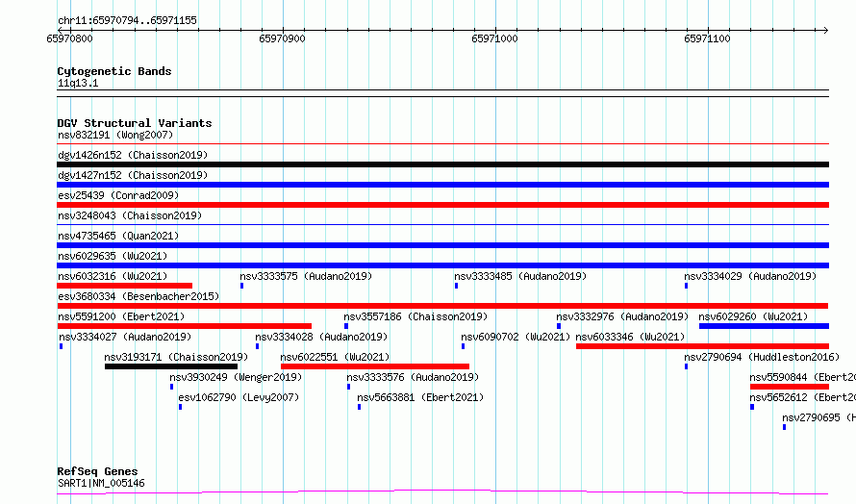Click the DGV Structural Variants track title
The height and width of the screenshot is (504, 856).
(x=135, y=123)
